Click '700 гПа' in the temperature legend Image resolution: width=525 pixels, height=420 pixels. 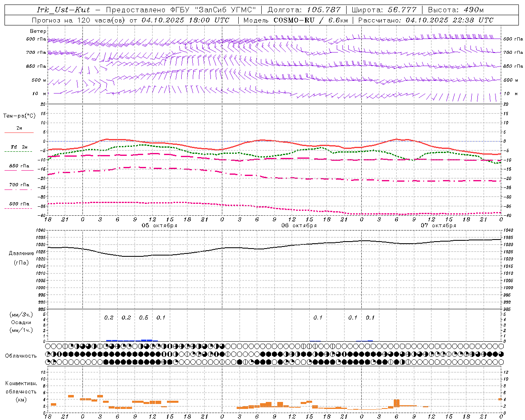pos(19,185)
